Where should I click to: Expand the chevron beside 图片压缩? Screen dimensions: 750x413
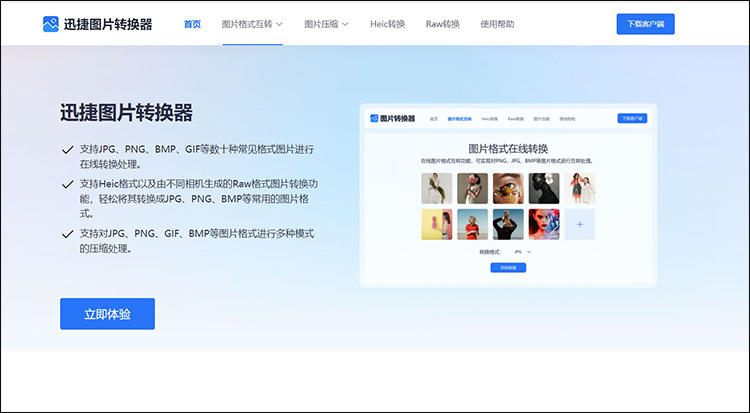(345, 24)
